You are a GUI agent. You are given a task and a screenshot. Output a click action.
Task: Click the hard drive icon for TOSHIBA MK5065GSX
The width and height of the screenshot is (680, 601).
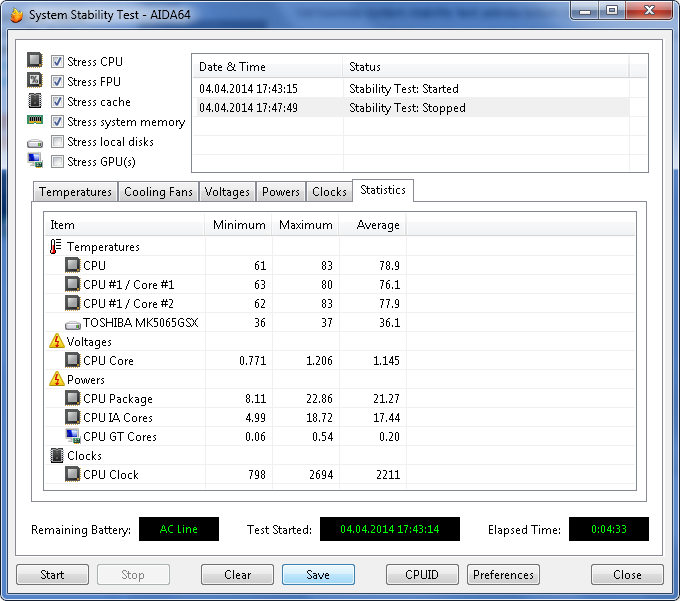click(x=72, y=323)
